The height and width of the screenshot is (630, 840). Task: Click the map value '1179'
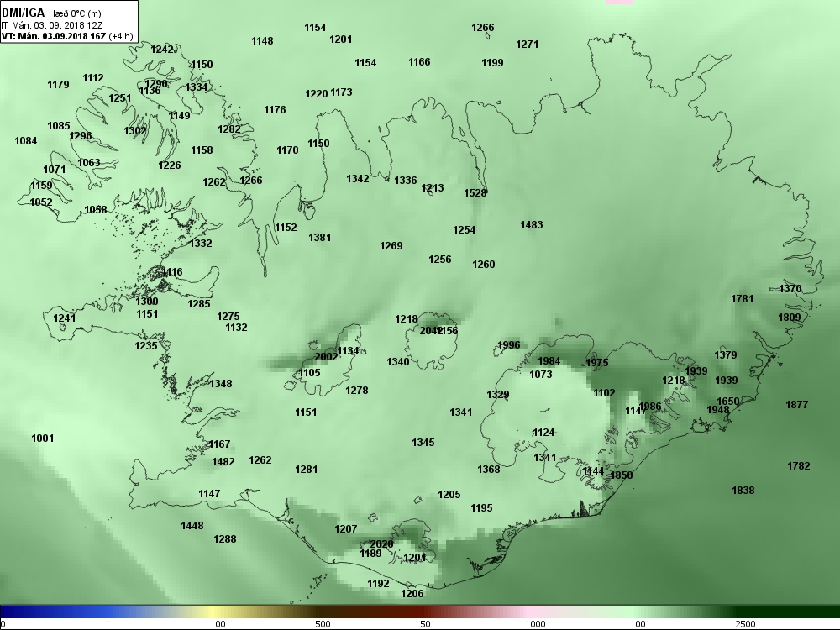(58, 85)
